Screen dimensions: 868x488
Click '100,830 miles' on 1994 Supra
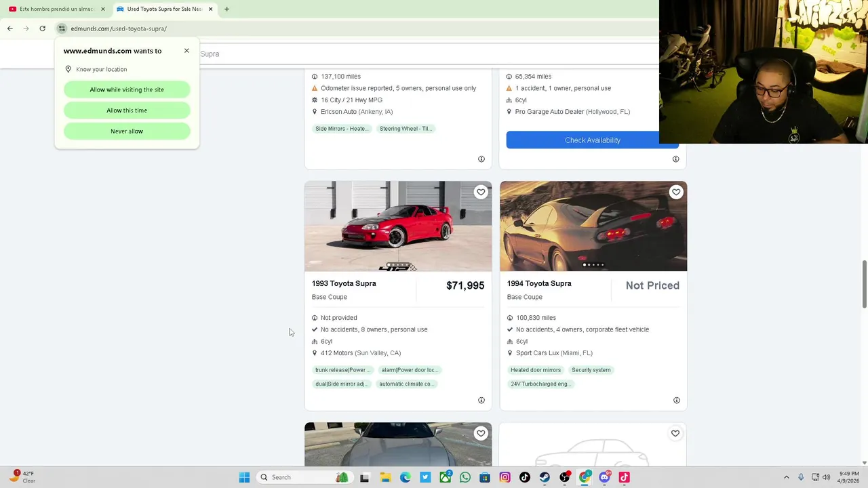(536, 318)
